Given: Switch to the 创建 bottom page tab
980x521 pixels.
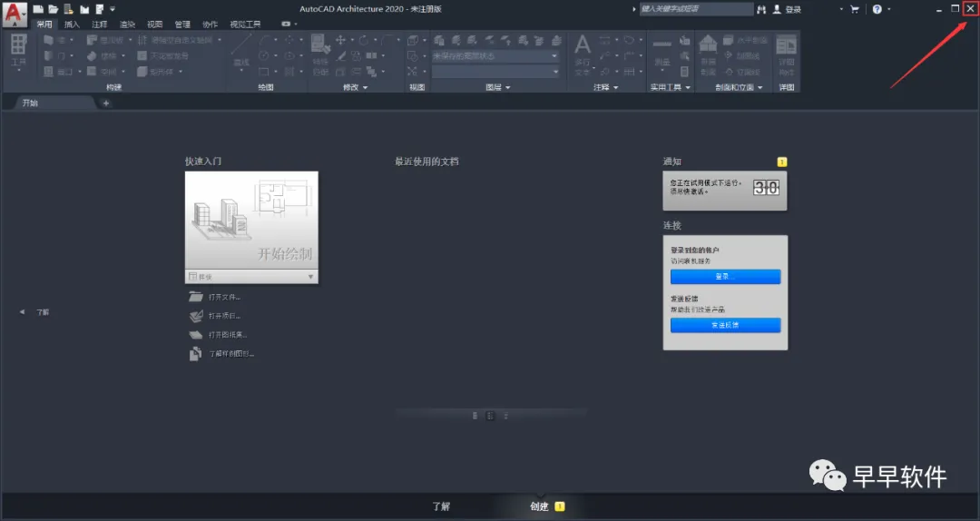Looking at the screenshot, I should pos(539,506).
